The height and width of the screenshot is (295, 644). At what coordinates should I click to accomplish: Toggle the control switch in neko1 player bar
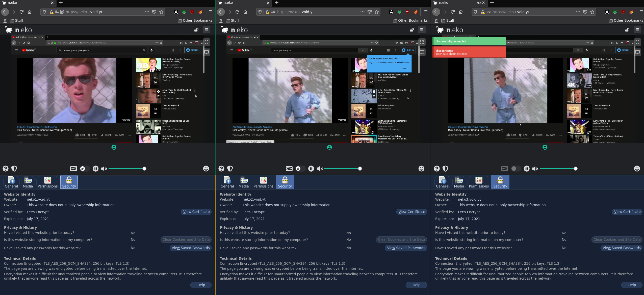coord(85,169)
